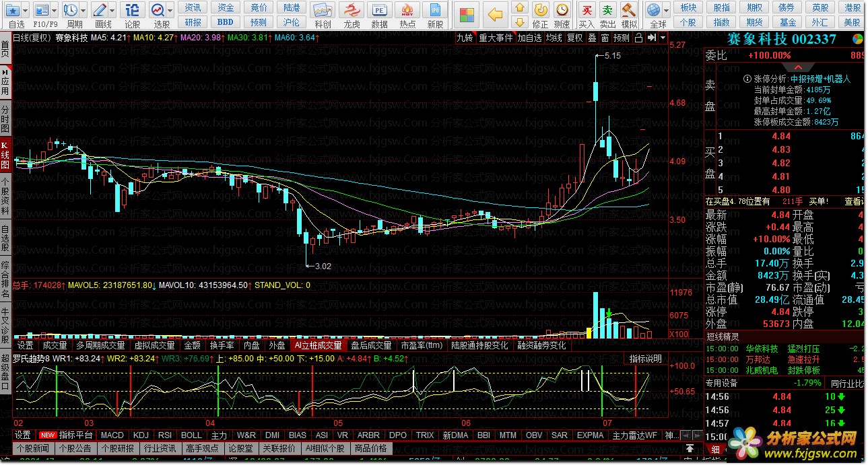The height and width of the screenshot is (465, 868).
Task: Click the yellow up arrow icon
Action: click(x=519, y=8)
